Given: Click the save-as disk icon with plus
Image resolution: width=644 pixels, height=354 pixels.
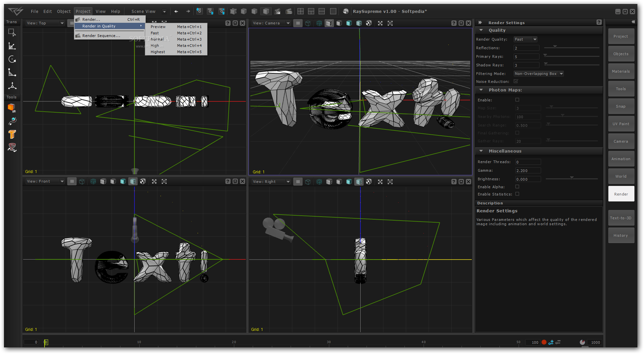Looking at the screenshot, I should coord(222,12).
